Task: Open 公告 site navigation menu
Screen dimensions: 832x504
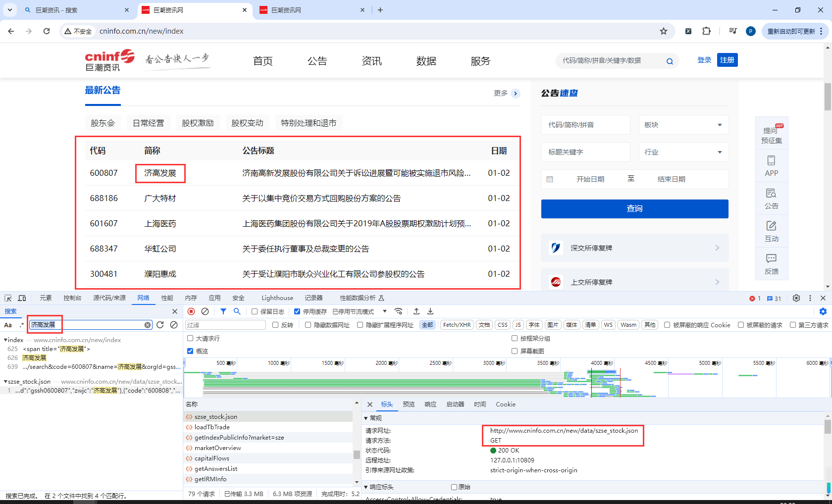Action: (317, 61)
